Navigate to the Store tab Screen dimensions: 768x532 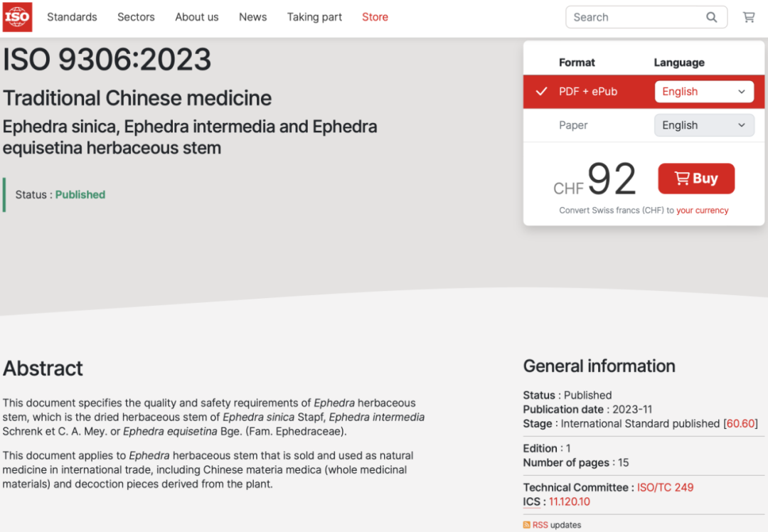click(375, 17)
